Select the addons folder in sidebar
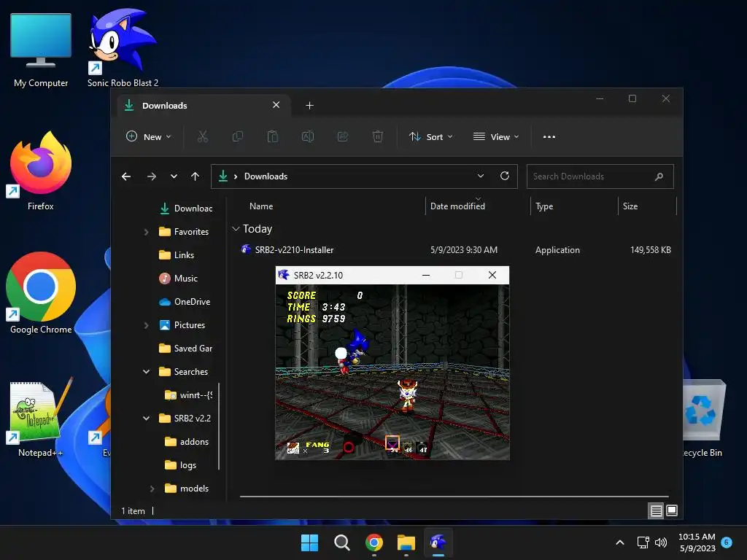747x560 pixels. tap(187, 442)
